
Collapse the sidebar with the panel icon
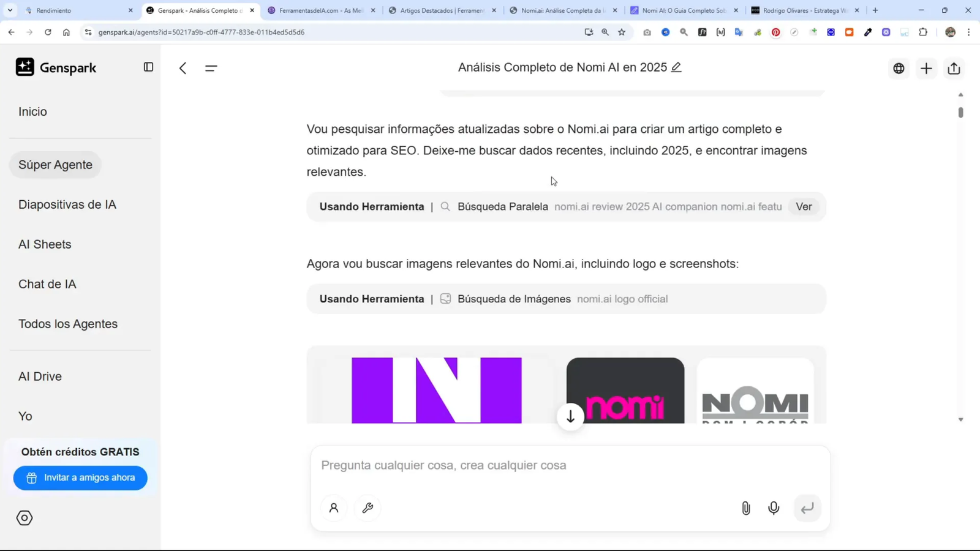click(x=148, y=67)
